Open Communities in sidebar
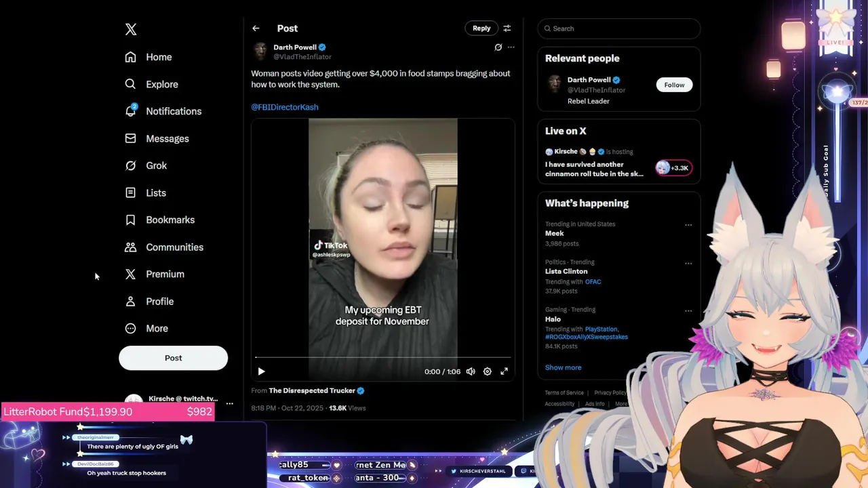The width and height of the screenshot is (868, 488). [164, 247]
